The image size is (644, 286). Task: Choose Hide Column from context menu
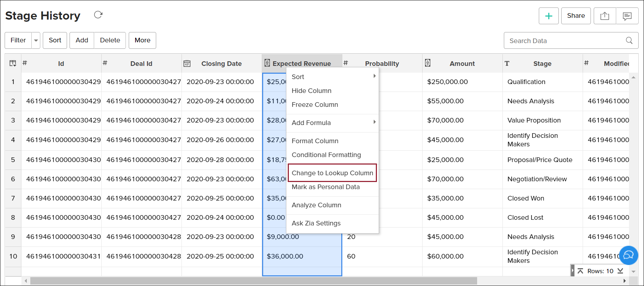(311, 91)
